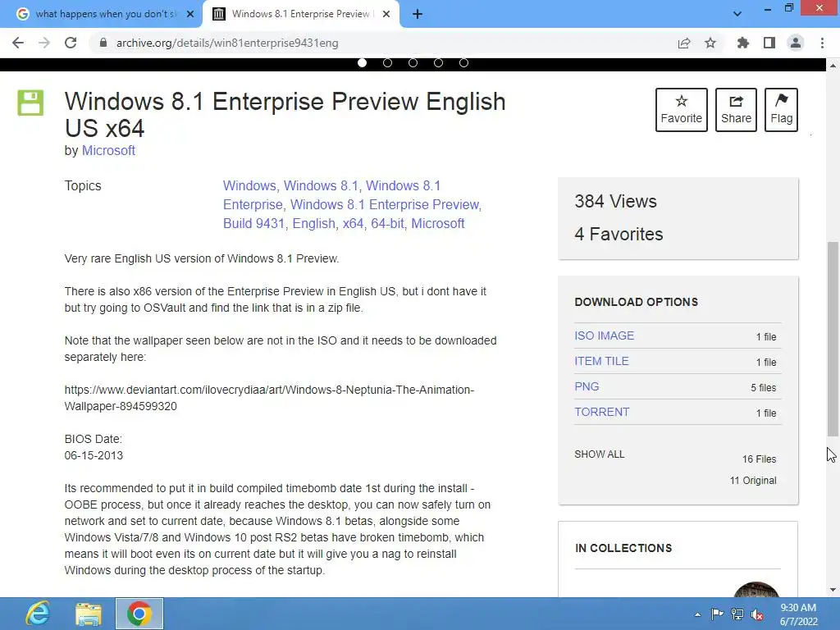Click the Share button
This screenshot has width=840, height=630.
736,110
